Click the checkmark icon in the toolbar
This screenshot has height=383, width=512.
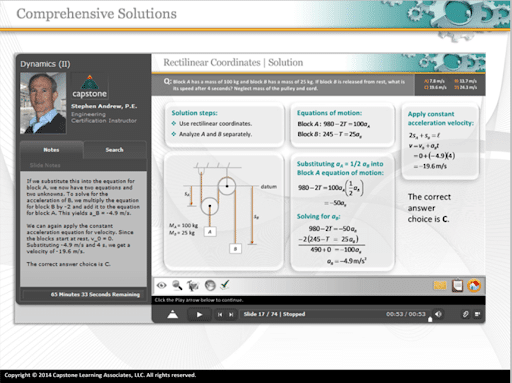(225, 284)
